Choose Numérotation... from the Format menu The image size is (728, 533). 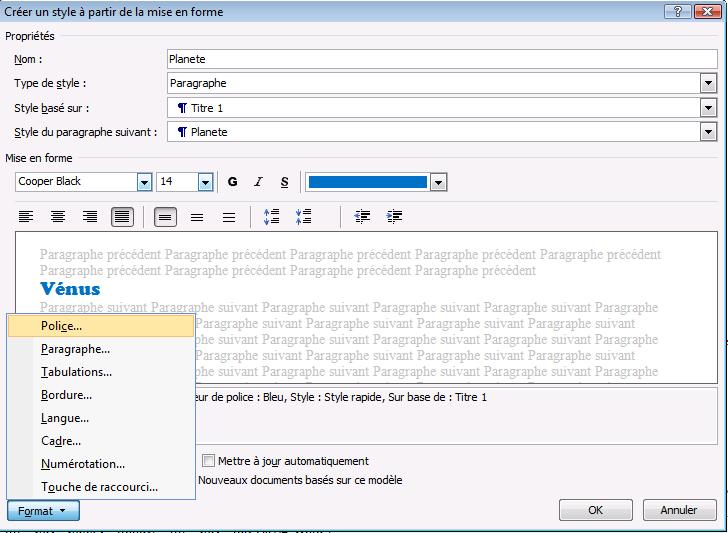[x=101, y=464]
